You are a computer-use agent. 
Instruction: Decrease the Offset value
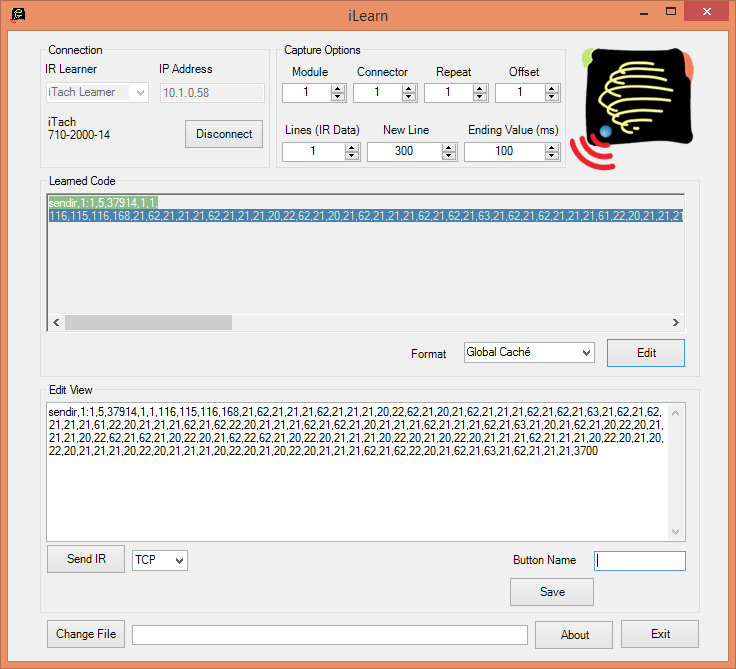click(x=552, y=97)
